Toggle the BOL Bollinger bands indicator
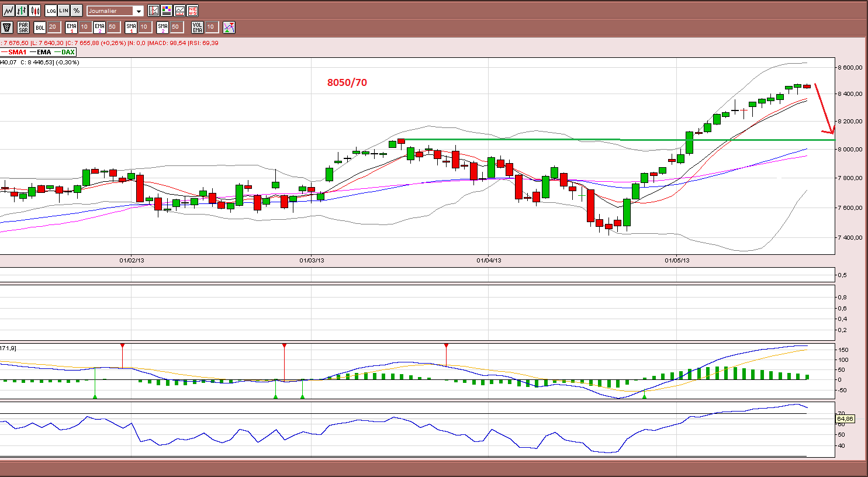The image size is (868, 477). (x=40, y=27)
